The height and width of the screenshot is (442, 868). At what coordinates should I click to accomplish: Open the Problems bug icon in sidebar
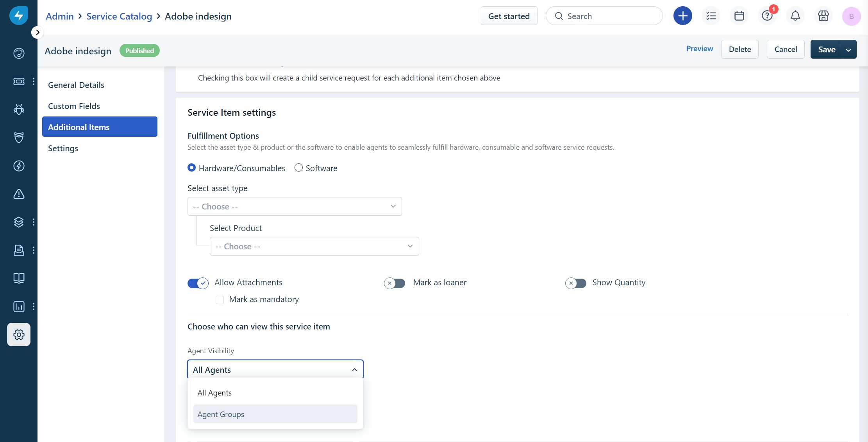pyautogui.click(x=19, y=109)
